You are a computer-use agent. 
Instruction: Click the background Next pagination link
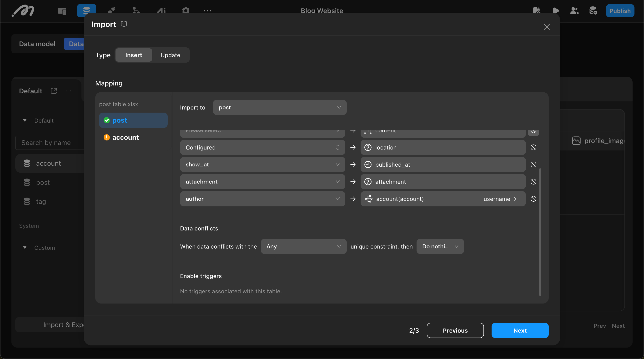pos(618,326)
